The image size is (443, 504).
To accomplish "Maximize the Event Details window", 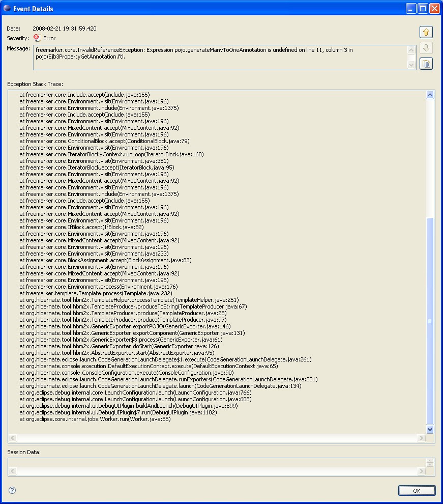I will (x=423, y=8).
